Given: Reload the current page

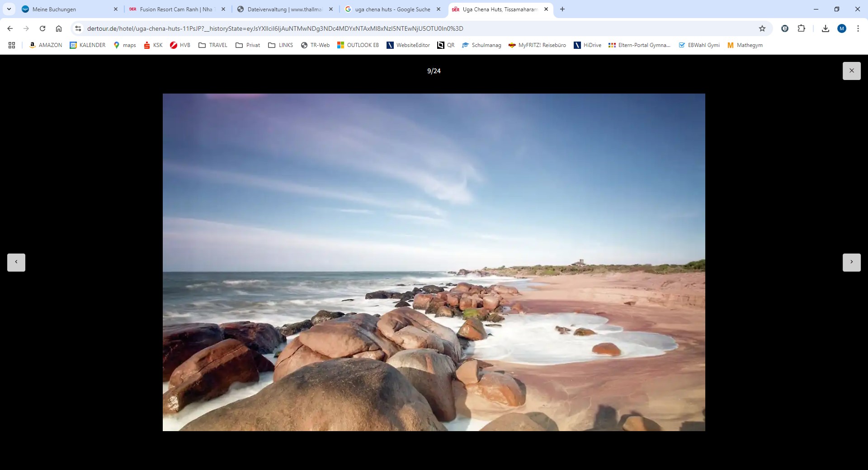Looking at the screenshot, I should coord(42,28).
